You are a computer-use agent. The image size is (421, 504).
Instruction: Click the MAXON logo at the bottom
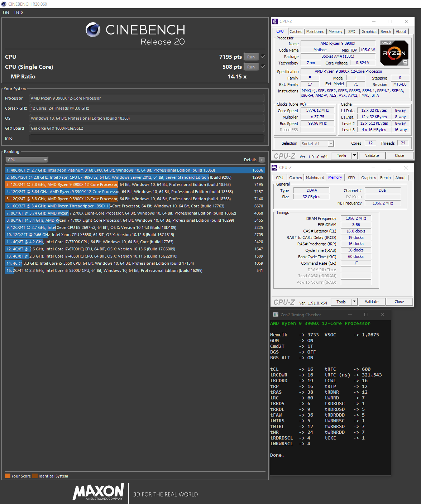(99, 492)
